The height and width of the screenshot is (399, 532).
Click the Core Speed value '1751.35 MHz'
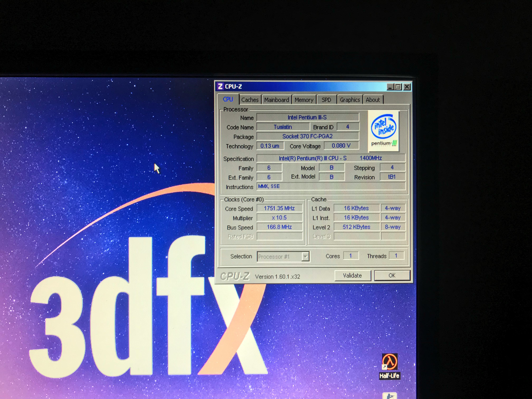[279, 208]
